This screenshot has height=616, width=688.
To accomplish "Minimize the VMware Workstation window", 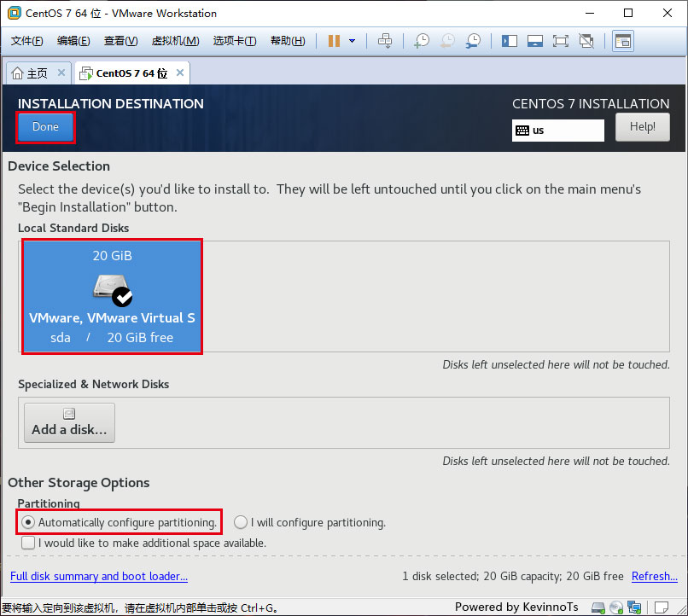I will point(590,13).
